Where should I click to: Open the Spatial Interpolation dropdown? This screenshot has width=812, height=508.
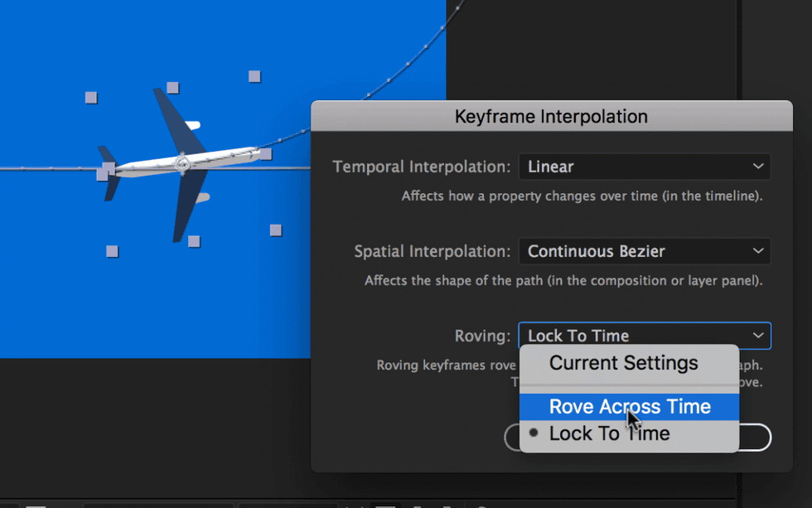[645, 251]
